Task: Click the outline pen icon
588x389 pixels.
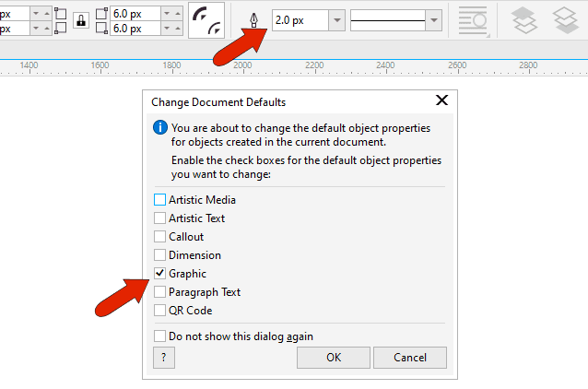Action: pos(253,19)
